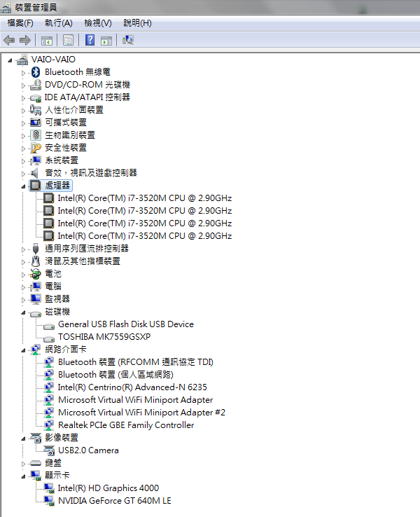Expand the Bluetooth 無線電 node
This screenshot has height=517, width=420.
(x=23, y=73)
